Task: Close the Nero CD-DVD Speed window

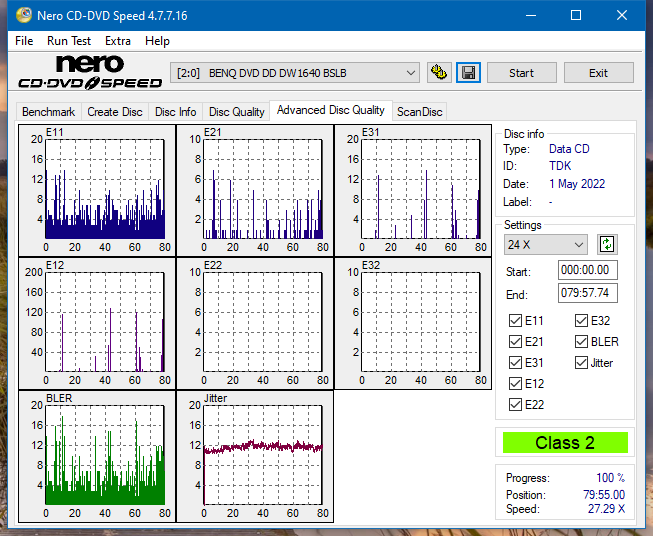Action: coord(622,15)
